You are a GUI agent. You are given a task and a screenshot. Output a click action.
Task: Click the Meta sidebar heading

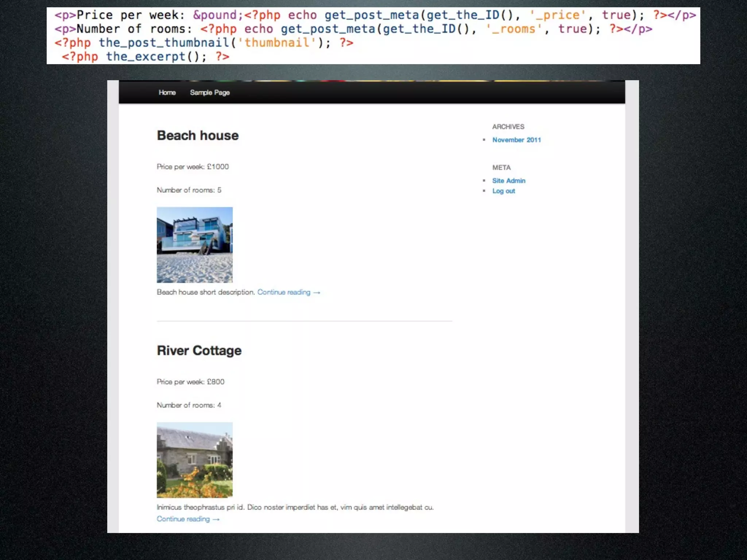[x=502, y=168]
